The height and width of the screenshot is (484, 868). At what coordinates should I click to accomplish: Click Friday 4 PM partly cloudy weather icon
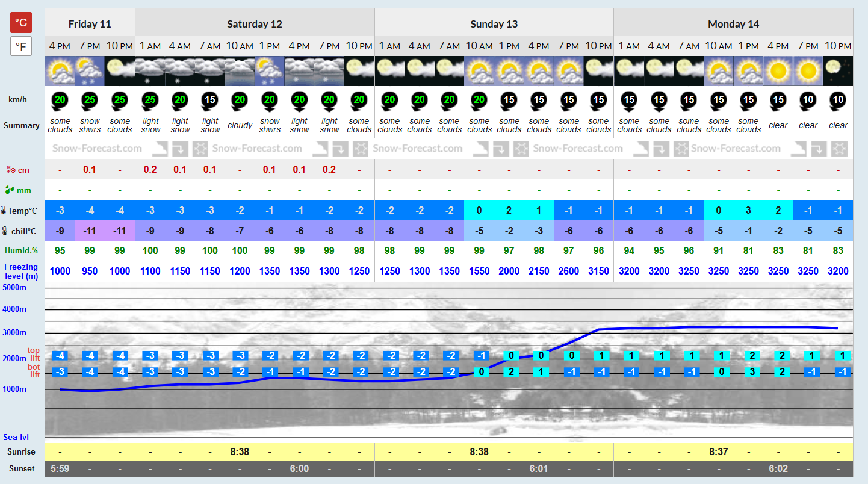60,71
